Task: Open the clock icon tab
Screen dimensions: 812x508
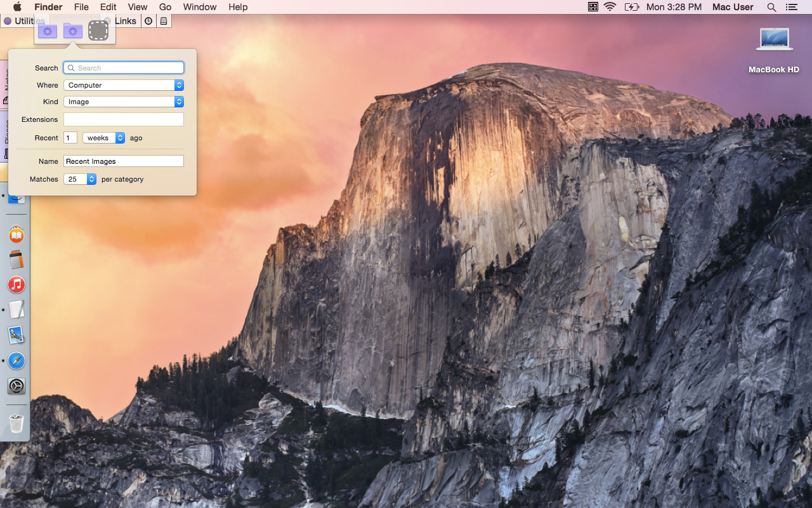Action: (148, 21)
